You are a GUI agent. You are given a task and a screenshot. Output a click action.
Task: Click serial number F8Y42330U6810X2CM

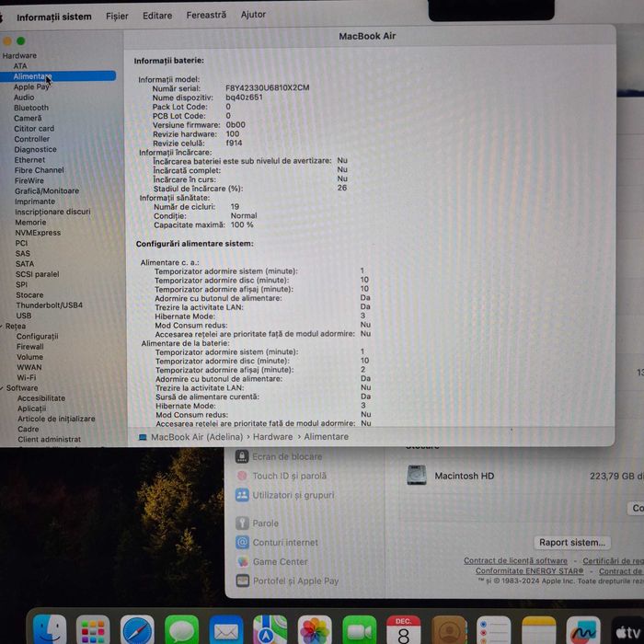pyautogui.click(x=268, y=87)
